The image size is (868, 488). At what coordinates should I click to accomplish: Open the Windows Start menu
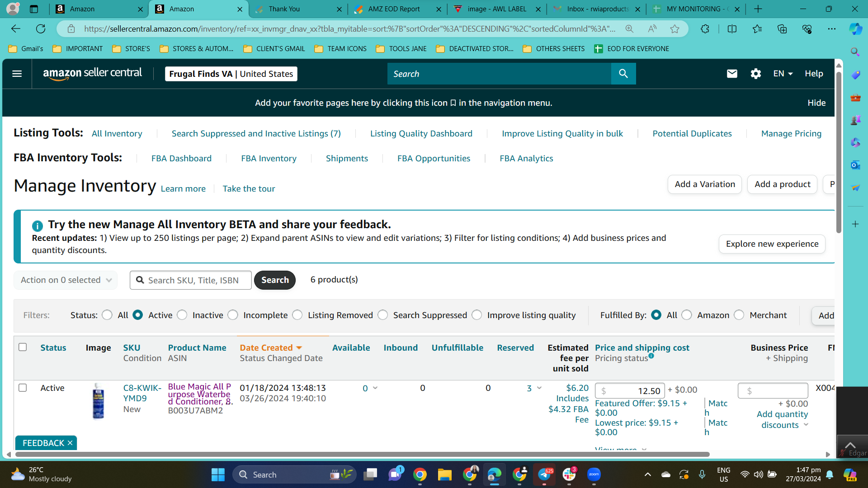[x=218, y=474]
